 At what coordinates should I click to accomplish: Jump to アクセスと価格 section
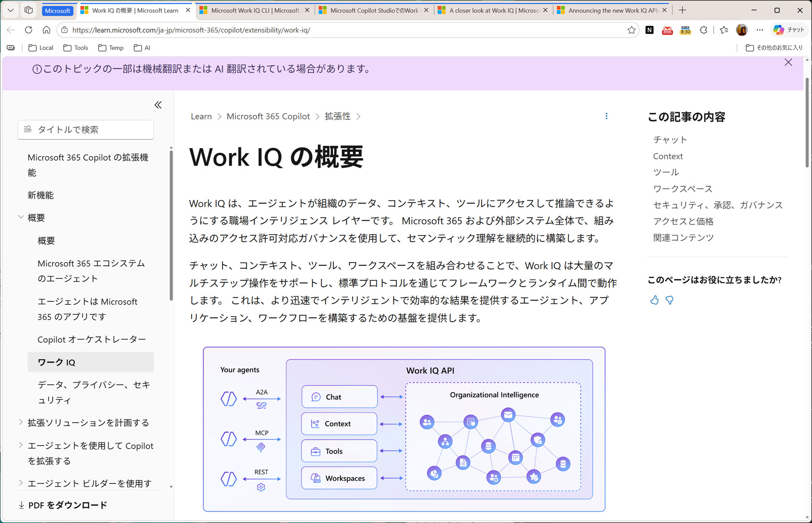[683, 221]
